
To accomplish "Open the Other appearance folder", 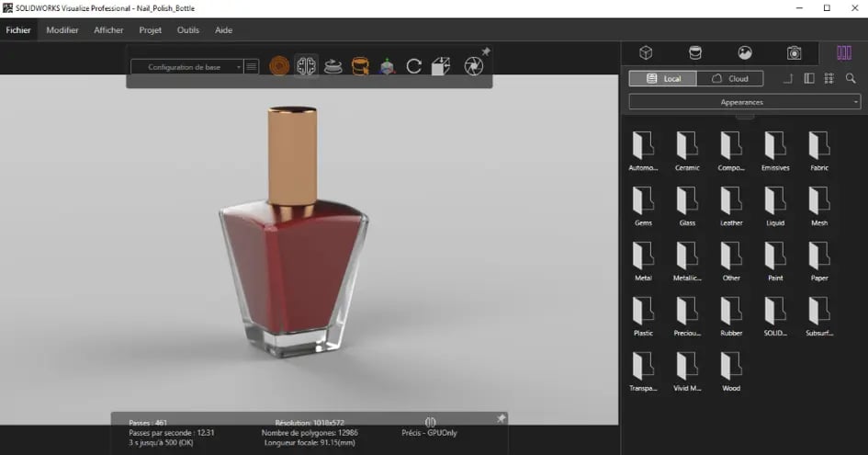I will pyautogui.click(x=731, y=261).
